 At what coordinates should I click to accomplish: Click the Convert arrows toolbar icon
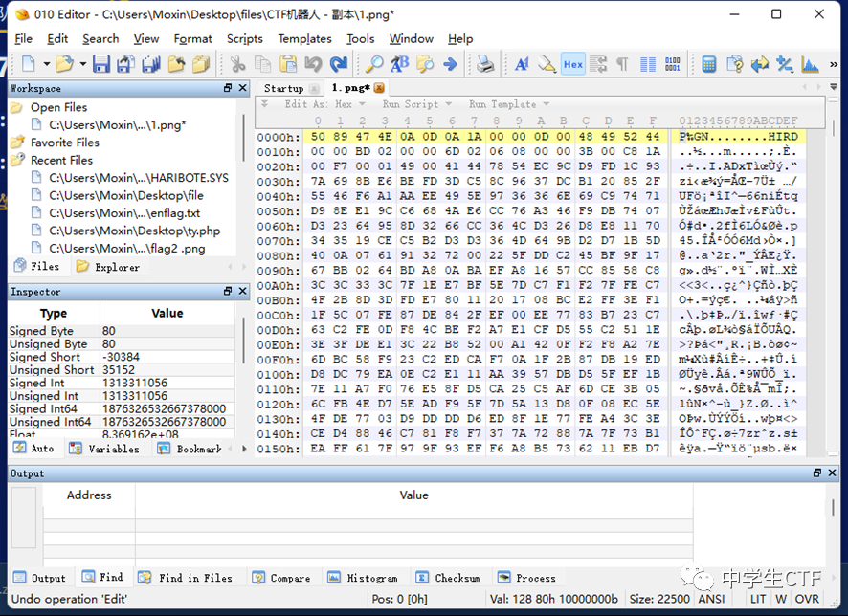(x=760, y=64)
